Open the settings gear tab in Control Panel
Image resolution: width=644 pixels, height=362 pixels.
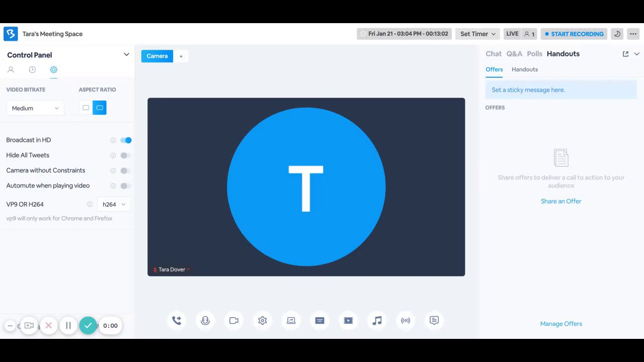pos(54,70)
